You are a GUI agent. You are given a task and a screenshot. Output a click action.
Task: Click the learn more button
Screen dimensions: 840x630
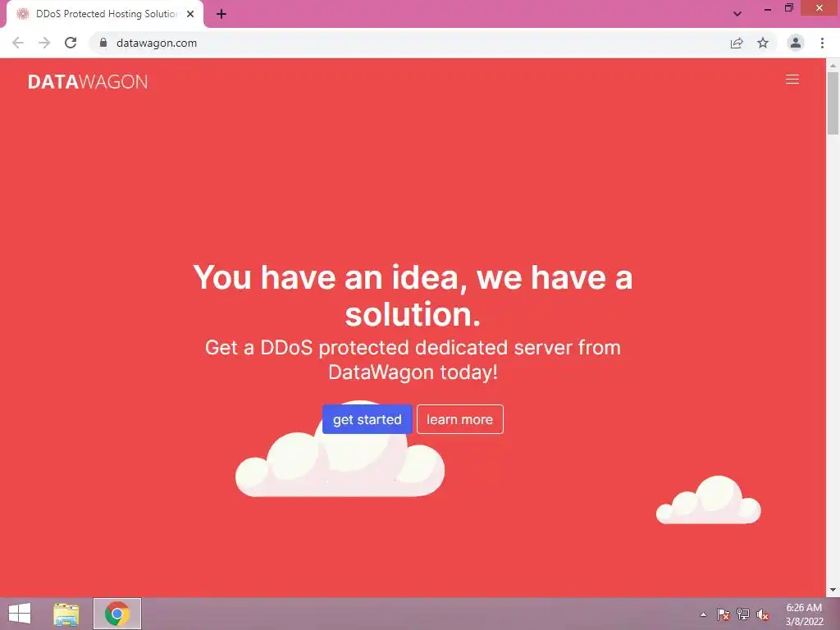point(459,419)
